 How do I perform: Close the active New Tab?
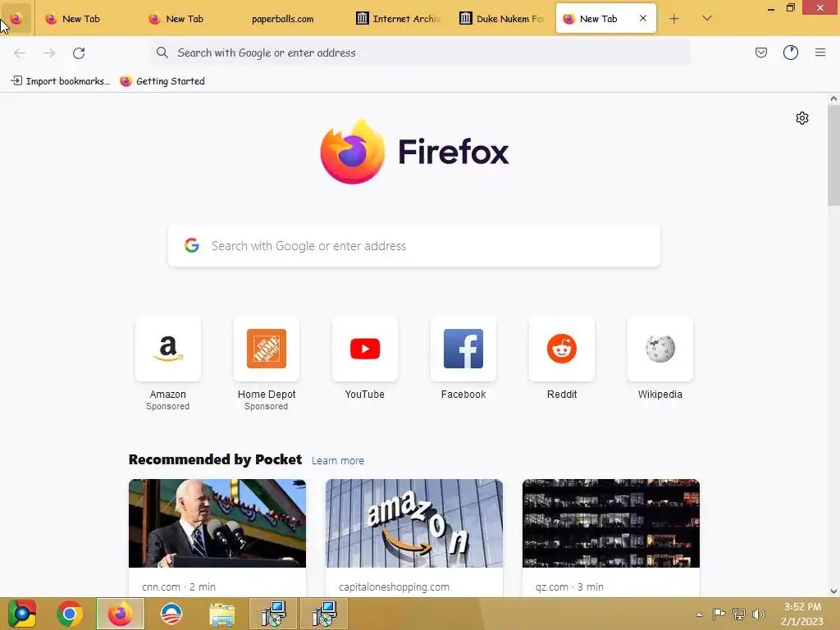(643, 18)
